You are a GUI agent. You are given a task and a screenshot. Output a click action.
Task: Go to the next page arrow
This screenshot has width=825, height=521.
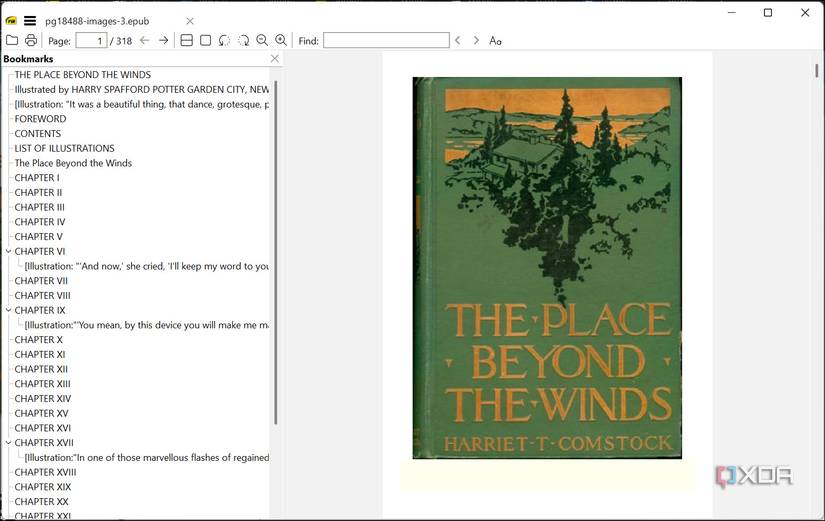coord(163,41)
